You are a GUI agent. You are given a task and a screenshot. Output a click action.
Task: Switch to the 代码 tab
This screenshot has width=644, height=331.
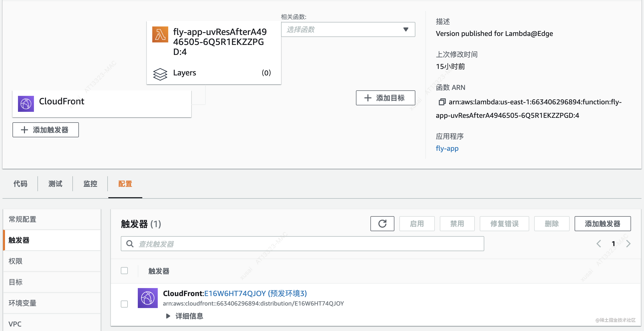(x=20, y=184)
